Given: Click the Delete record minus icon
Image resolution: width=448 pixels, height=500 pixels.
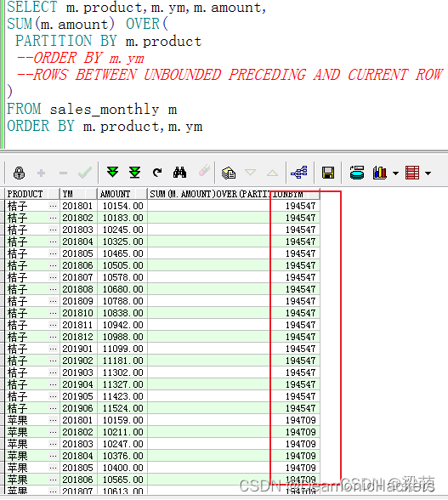Looking at the screenshot, I should pos(63,173).
